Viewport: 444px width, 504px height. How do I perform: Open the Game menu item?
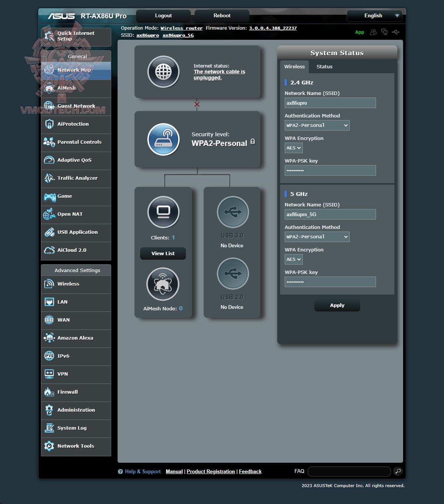coord(76,196)
